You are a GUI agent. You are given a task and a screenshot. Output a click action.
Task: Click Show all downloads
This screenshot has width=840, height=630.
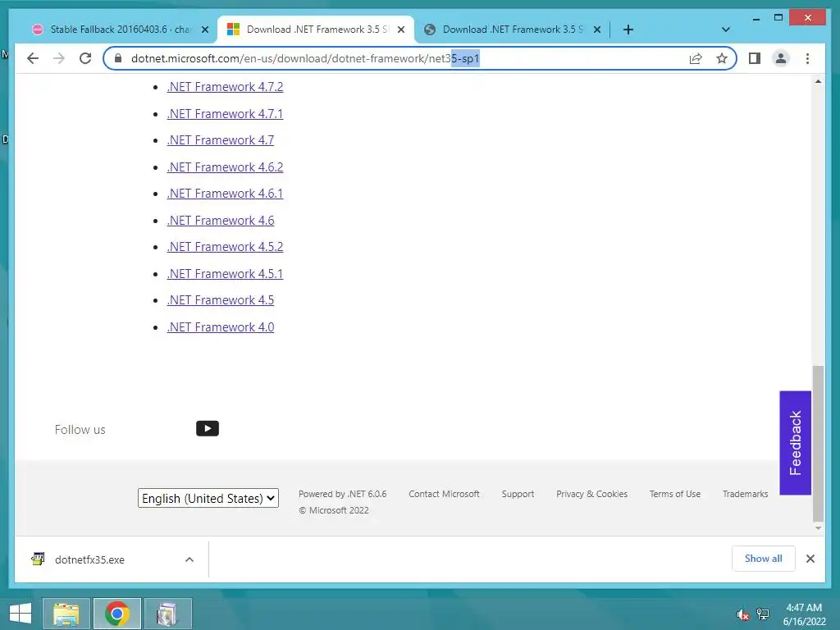point(764,559)
